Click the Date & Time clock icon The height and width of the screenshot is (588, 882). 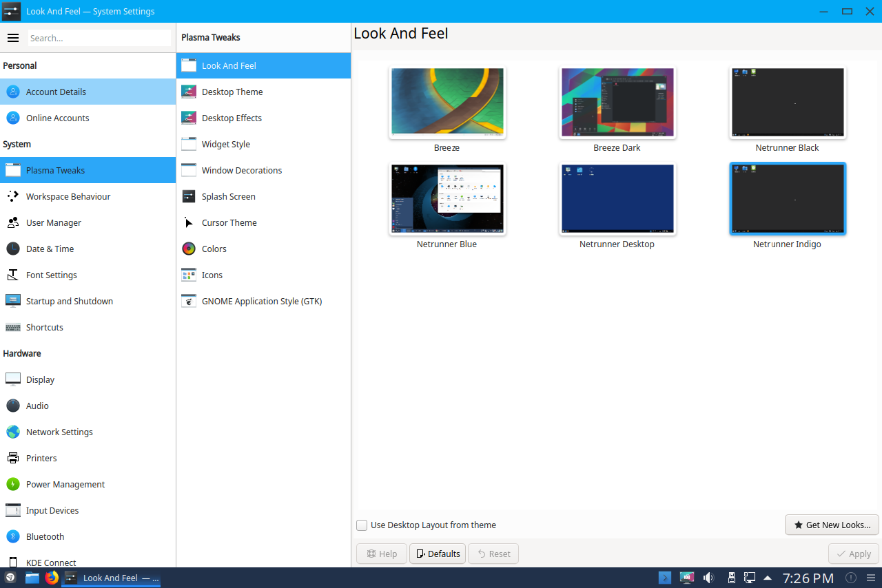[x=13, y=249]
